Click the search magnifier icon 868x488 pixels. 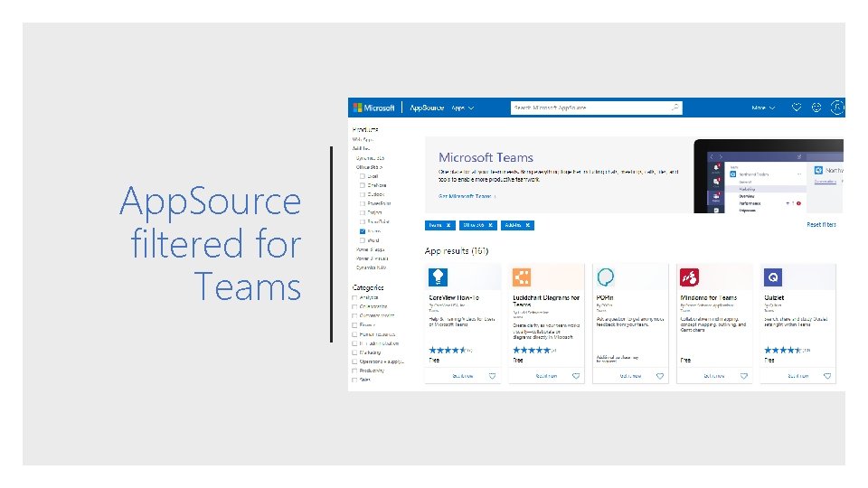point(675,108)
